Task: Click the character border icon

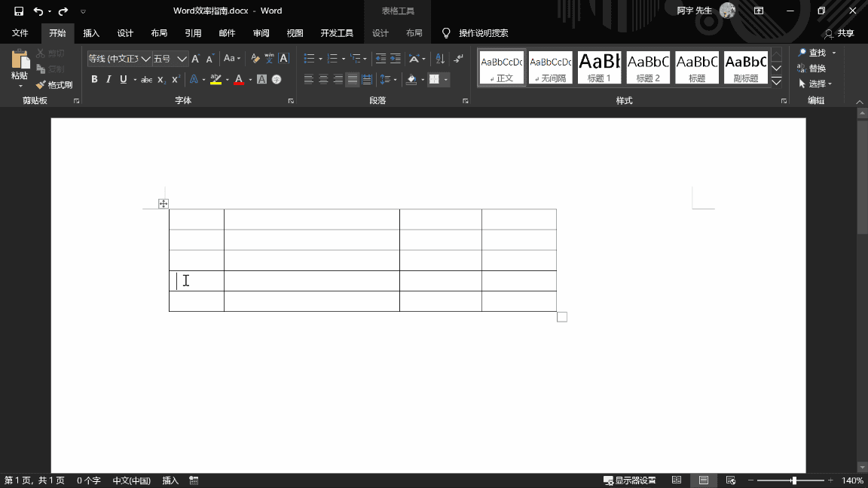Action: click(x=283, y=59)
